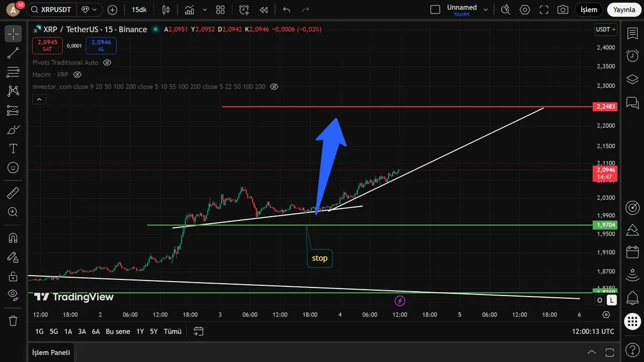Open the 15dk interval selector
Viewport: 644px width, 362px height.
138,10
